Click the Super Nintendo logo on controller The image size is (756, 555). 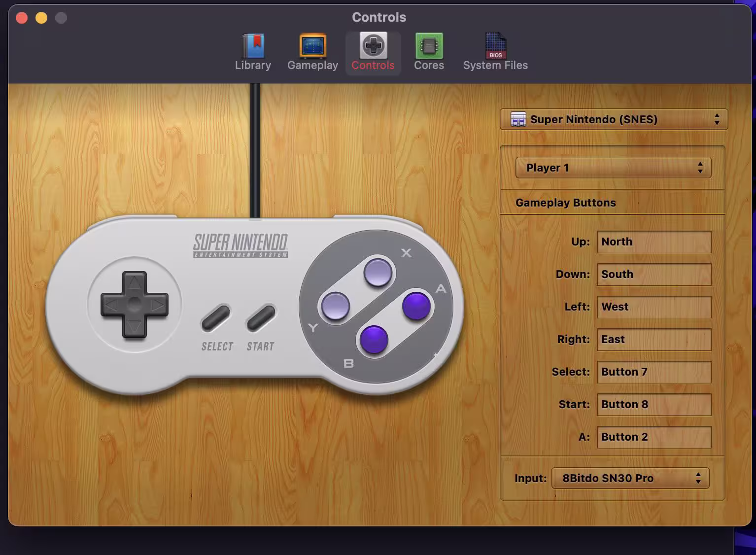[241, 245]
